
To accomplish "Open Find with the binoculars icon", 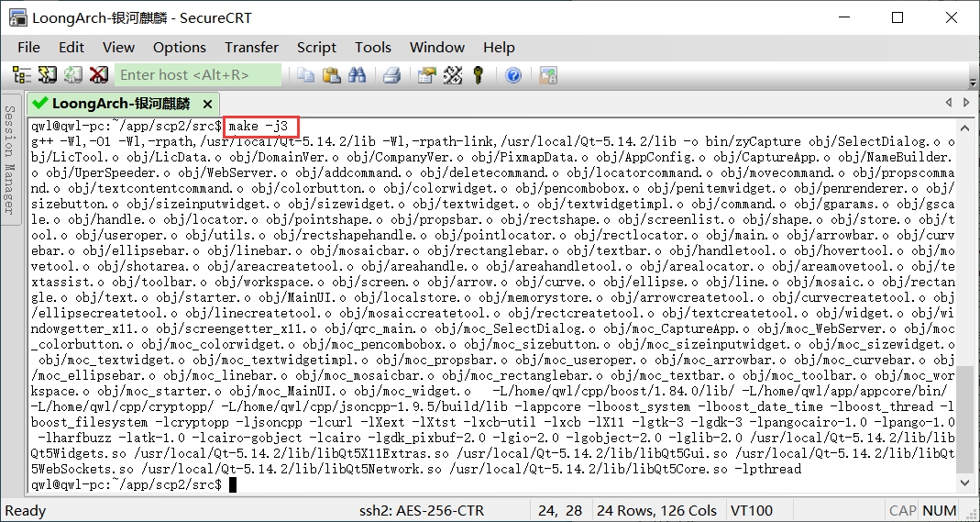I will tap(358, 75).
